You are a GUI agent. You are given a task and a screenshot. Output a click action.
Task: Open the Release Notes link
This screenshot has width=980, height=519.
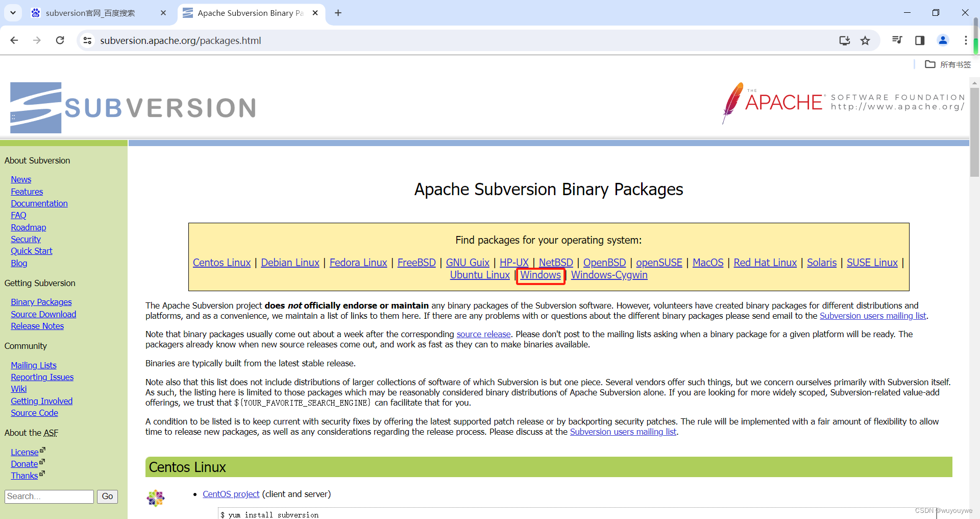37,326
